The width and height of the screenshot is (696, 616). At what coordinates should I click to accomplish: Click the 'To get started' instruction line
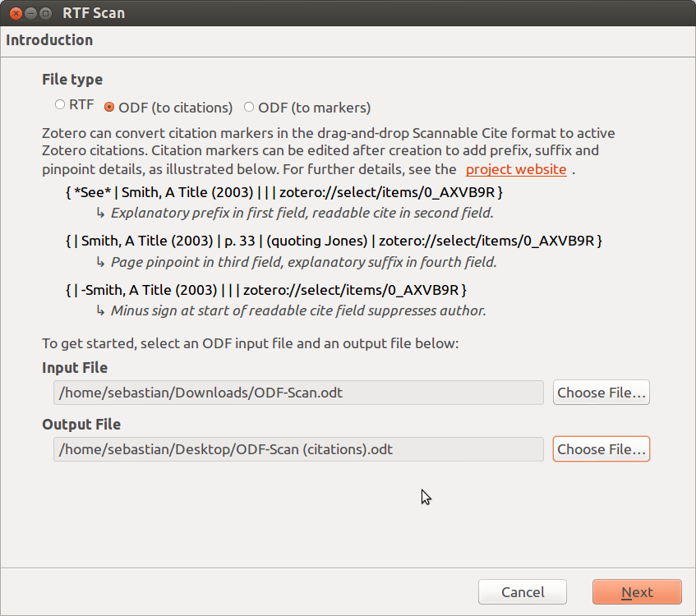tap(251, 343)
